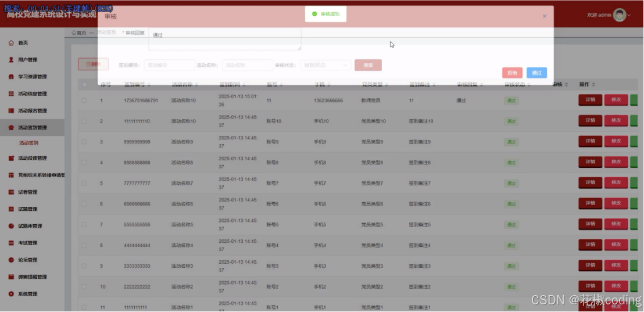Image resolution: width=644 pixels, height=312 pixels.
Task: Sort table by 党员类型 column arrows
Action: pos(387,85)
